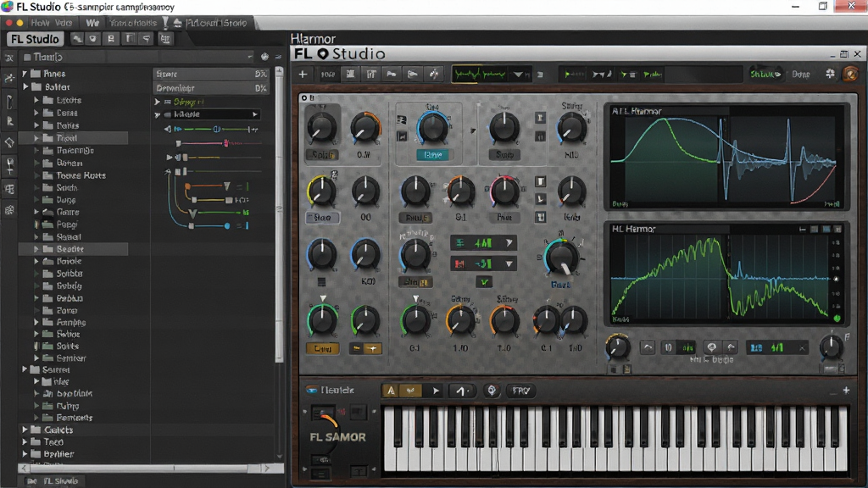The height and width of the screenshot is (488, 868).
Task: Open the dropdown arrow beside the waveform preset
Action: click(518, 75)
